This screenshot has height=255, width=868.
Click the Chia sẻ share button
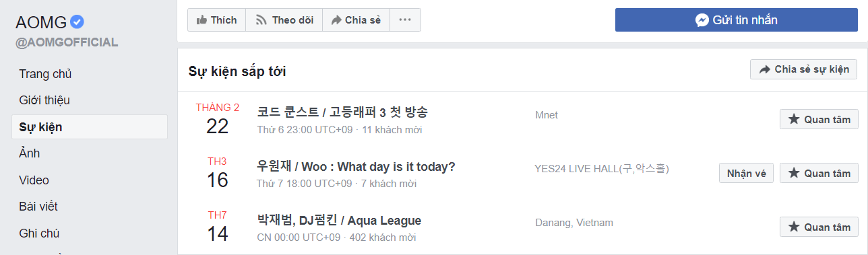tap(356, 20)
